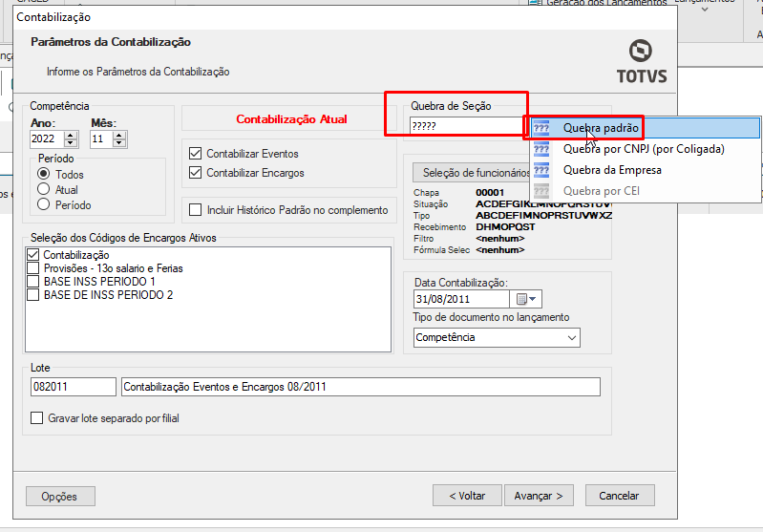Select the Quebra padrão menu entry
The height and width of the screenshot is (532, 763).
pos(646,128)
